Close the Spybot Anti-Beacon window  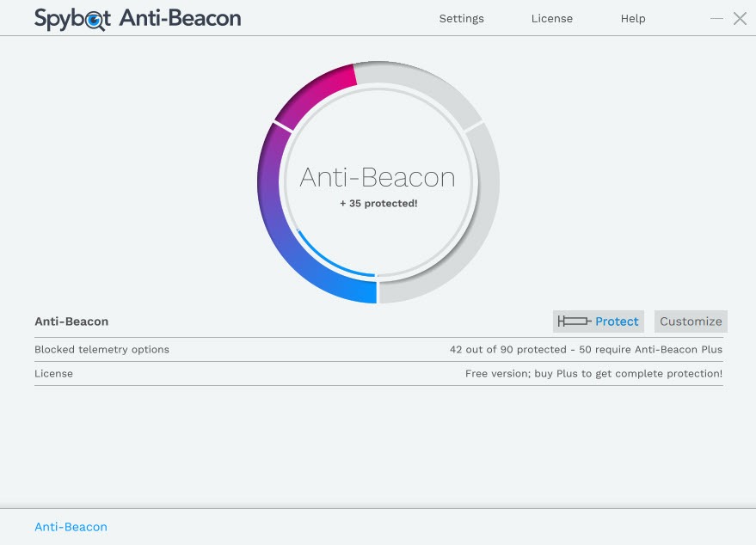coord(741,19)
